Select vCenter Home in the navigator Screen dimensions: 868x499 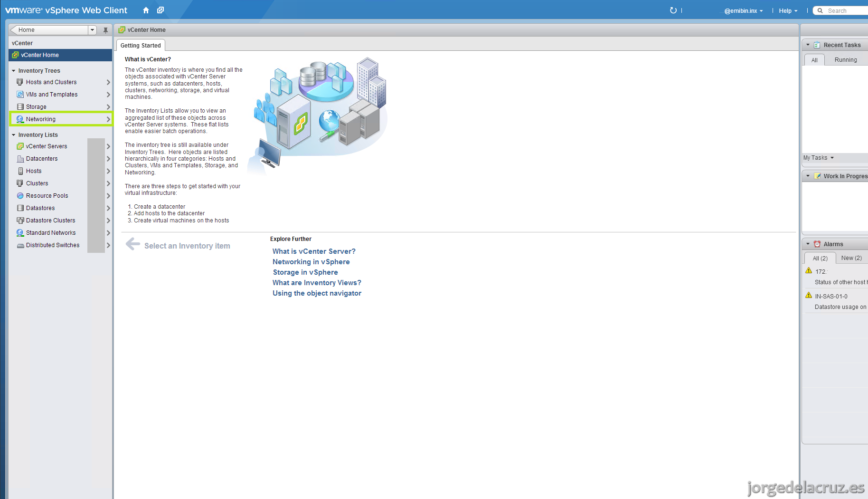click(x=60, y=55)
